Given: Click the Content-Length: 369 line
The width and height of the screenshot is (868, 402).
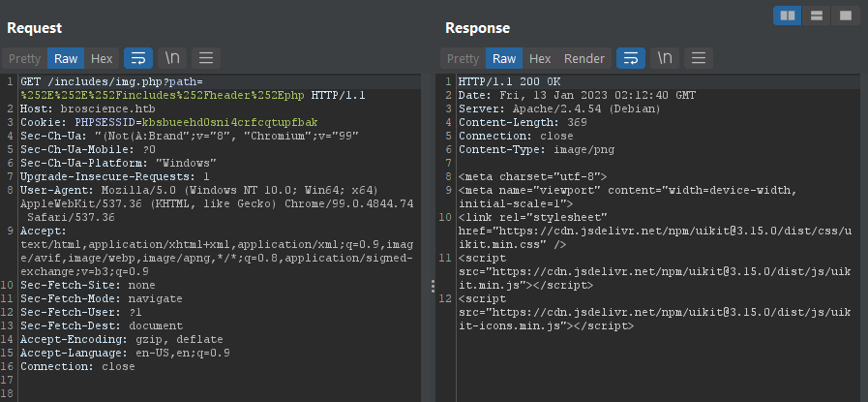Looking at the screenshot, I should [x=523, y=122].
